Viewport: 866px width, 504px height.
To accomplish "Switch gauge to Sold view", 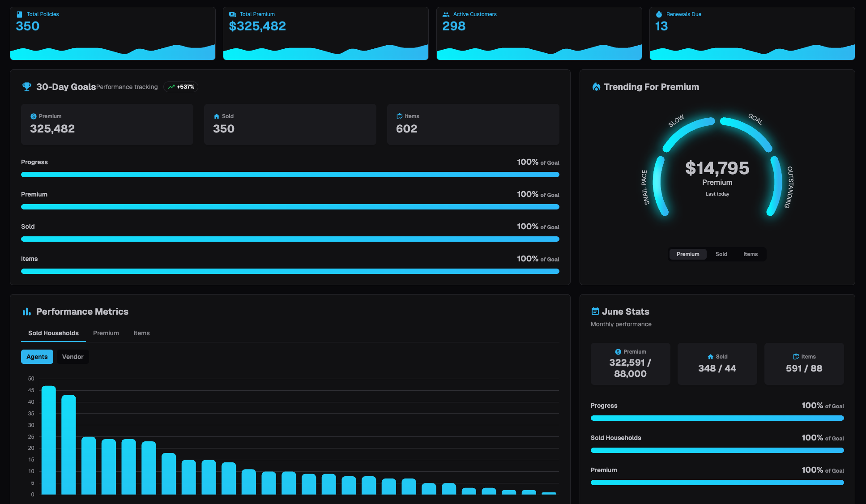I will [x=721, y=254].
